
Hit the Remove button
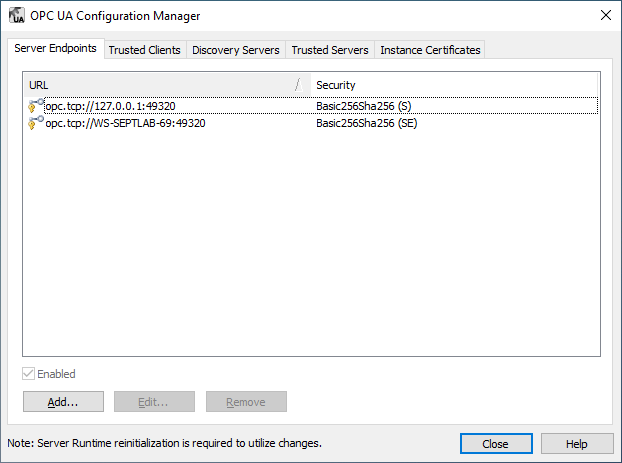coord(246,402)
